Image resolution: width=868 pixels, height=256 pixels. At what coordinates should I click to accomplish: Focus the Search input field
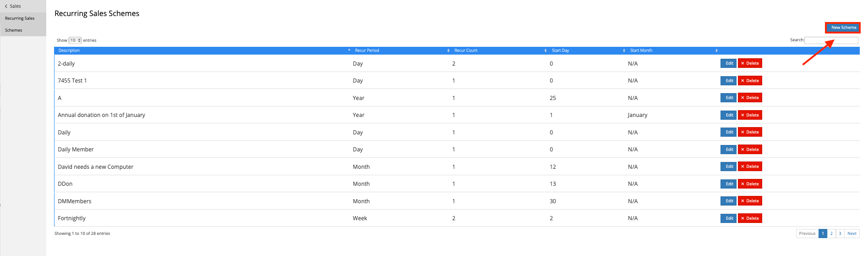click(831, 40)
